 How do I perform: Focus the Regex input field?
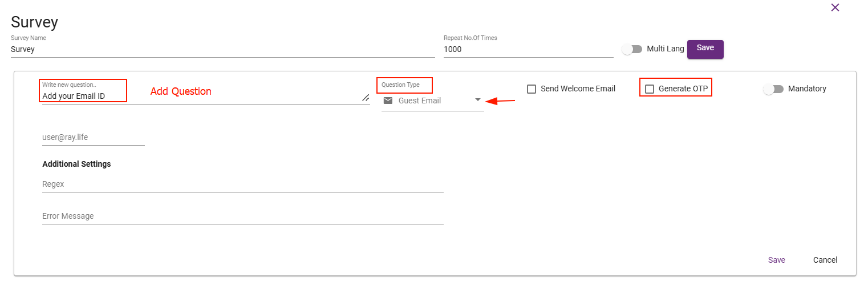pos(243,184)
